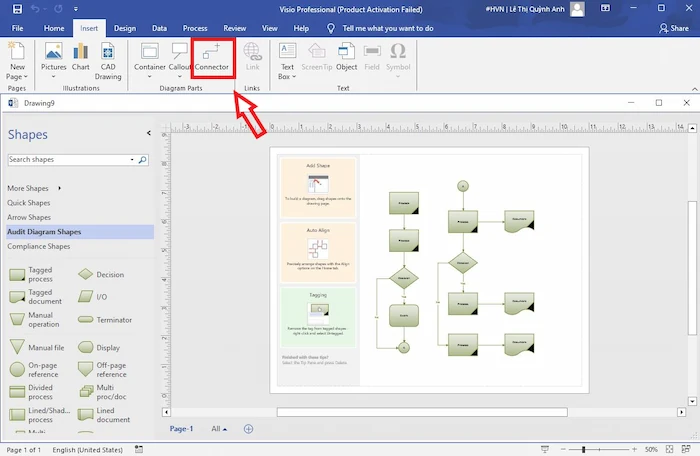Click the horizontal scrollbar
Screen dimensions: 700x456
pyautogui.click(x=422, y=412)
